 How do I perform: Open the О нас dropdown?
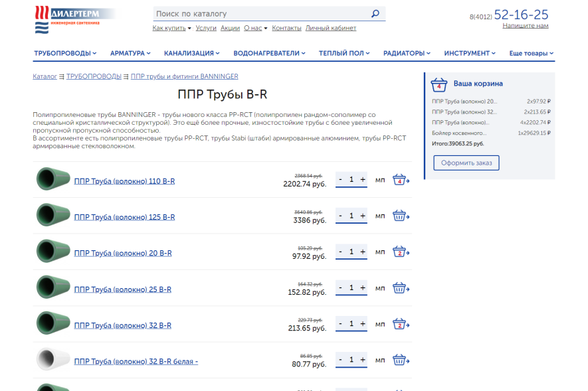pyautogui.click(x=255, y=28)
